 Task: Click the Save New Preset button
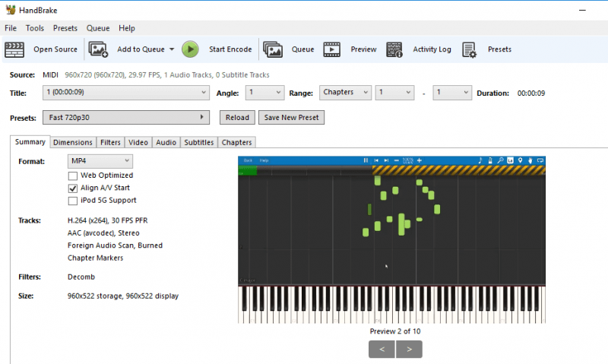(x=292, y=118)
